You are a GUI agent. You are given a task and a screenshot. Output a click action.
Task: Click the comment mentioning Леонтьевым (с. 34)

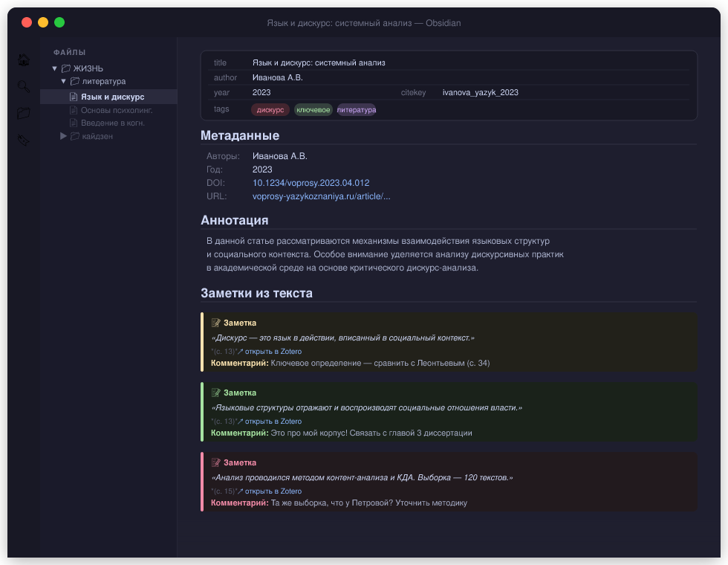[350, 363]
